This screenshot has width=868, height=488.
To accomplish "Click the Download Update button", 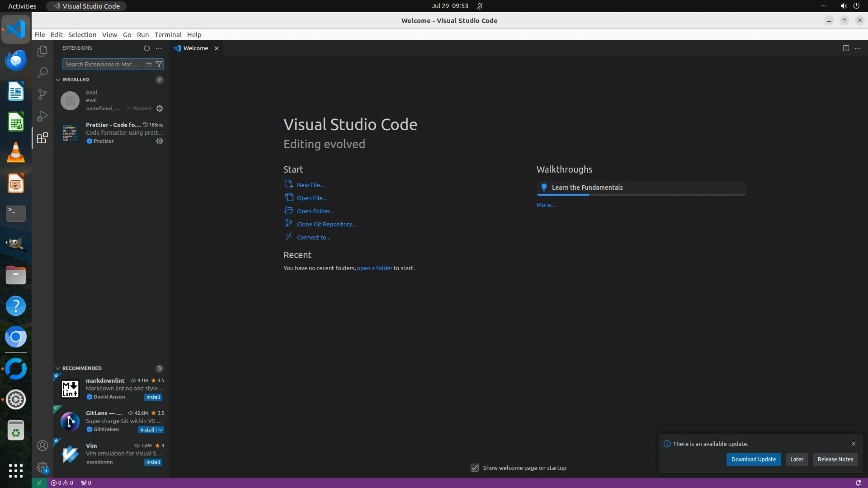I will coord(753,459).
